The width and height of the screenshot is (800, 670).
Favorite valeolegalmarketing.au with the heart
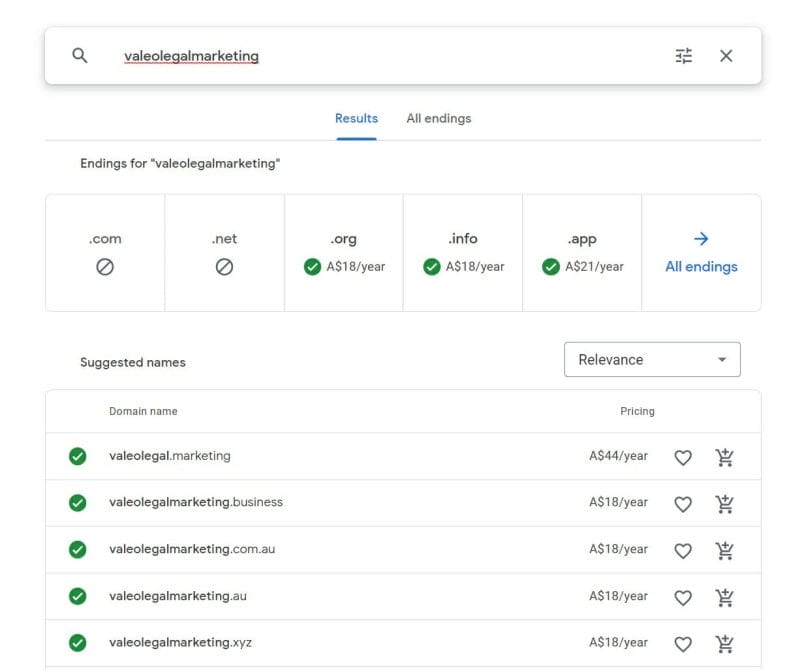tap(683, 598)
